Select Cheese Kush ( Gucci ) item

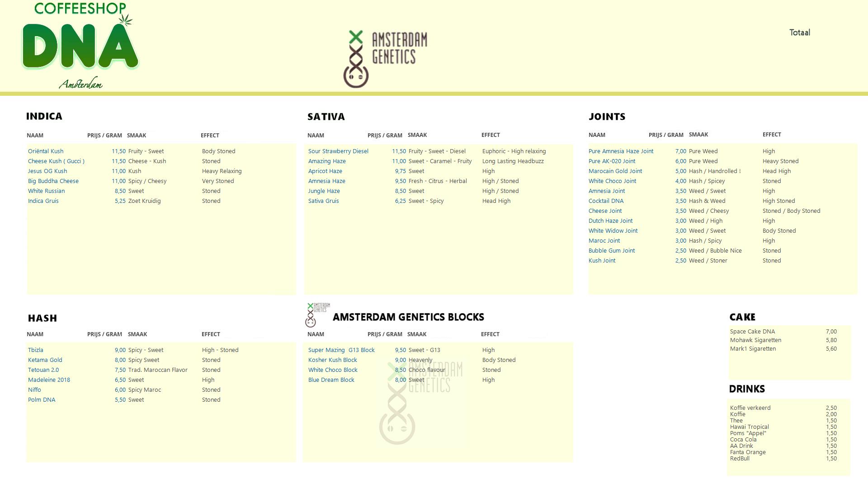pos(56,161)
